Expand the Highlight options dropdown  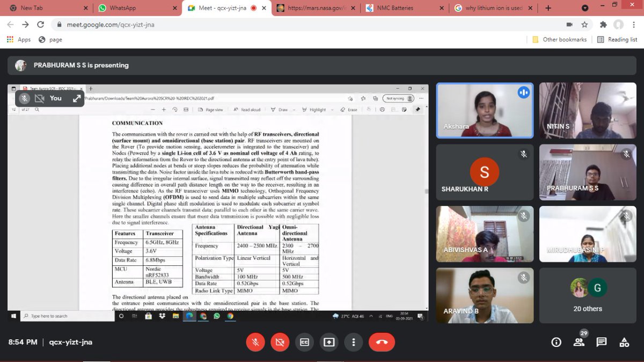click(x=332, y=109)
